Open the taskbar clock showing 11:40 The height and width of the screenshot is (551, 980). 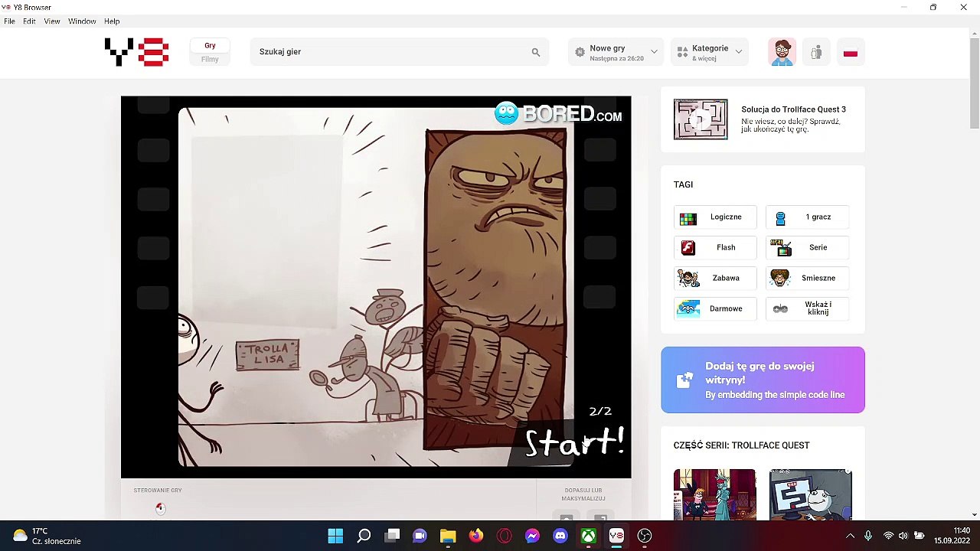[952, 536]
